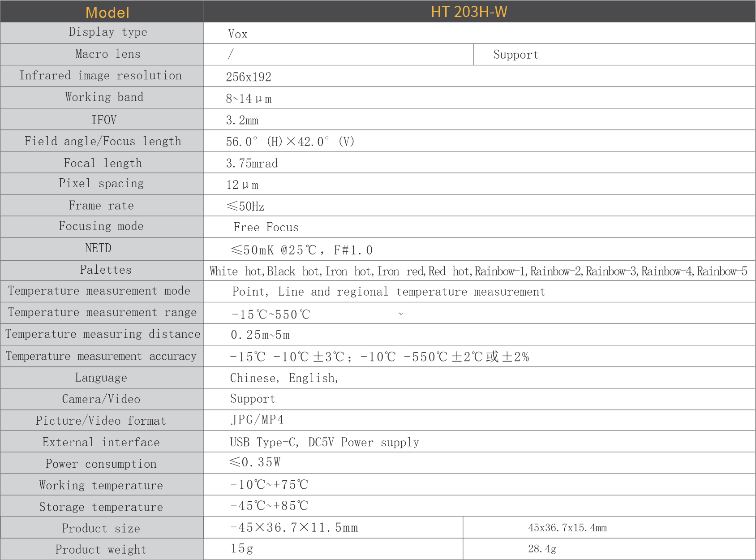Click the 'JPG/MP4' value
Viewport: 756px width, 560px height.
(x=258, y=420)
